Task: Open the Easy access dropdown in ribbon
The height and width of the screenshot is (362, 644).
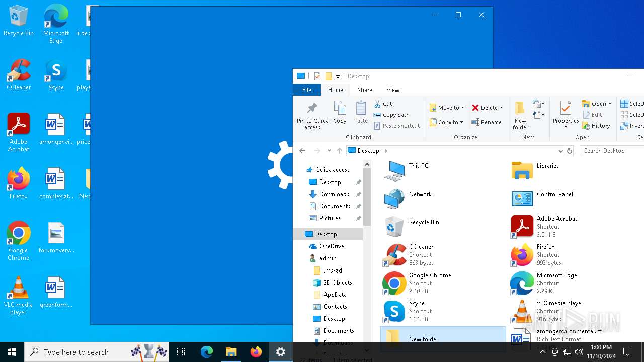Action: coord(538,115)
